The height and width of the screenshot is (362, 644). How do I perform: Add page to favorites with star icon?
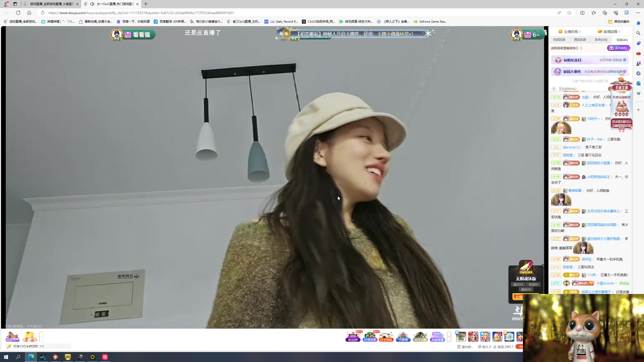click(x=569, y=13)
